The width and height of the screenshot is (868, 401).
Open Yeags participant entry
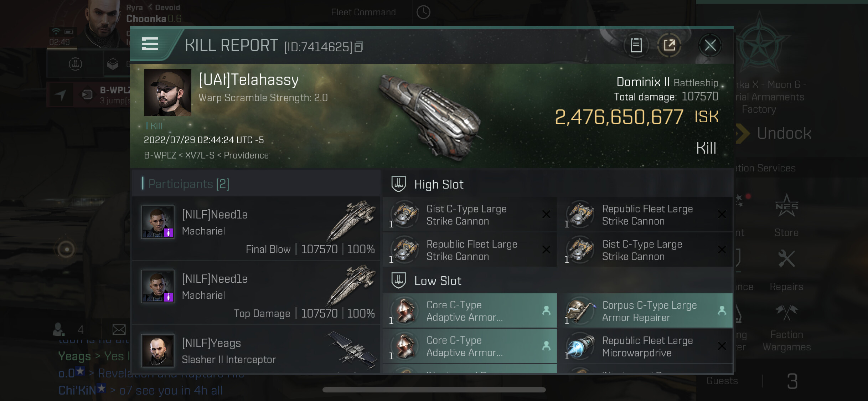coord(256,351)
